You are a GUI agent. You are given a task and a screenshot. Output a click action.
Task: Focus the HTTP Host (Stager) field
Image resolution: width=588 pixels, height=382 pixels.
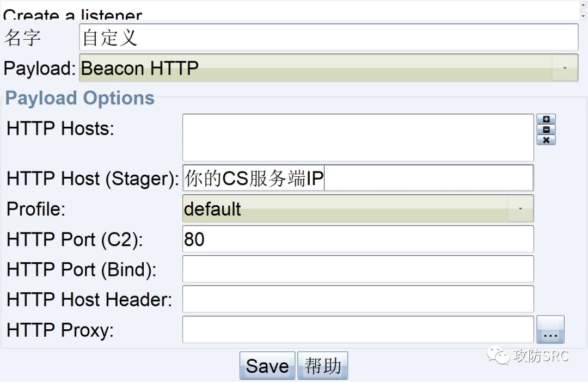click(358, 178)
